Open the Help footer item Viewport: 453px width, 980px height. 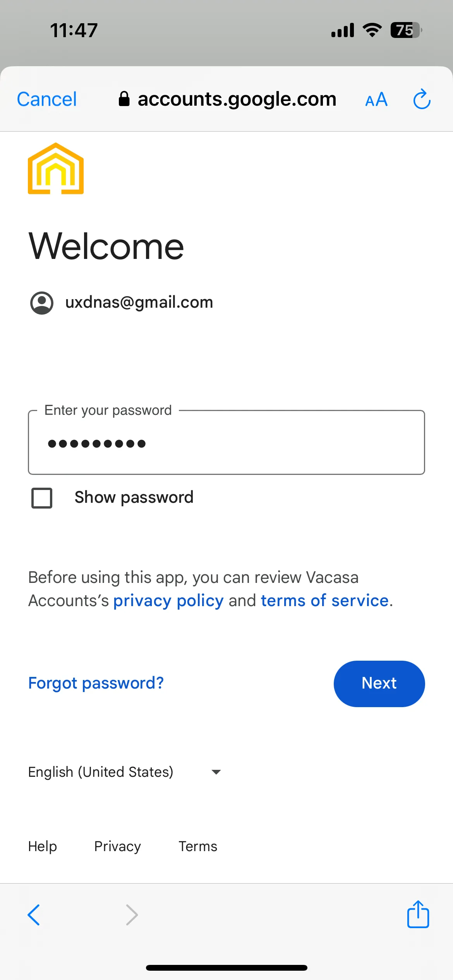click(x=43, y=846)
